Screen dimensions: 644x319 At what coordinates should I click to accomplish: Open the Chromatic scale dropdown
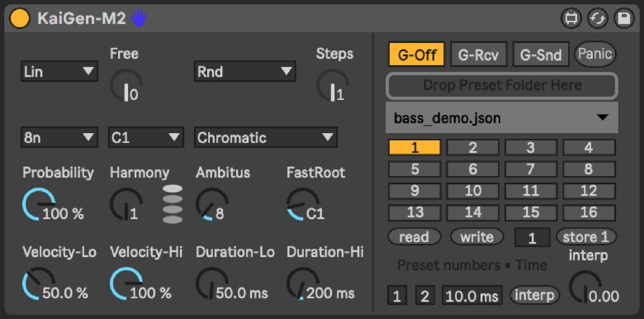pos(266,137)
